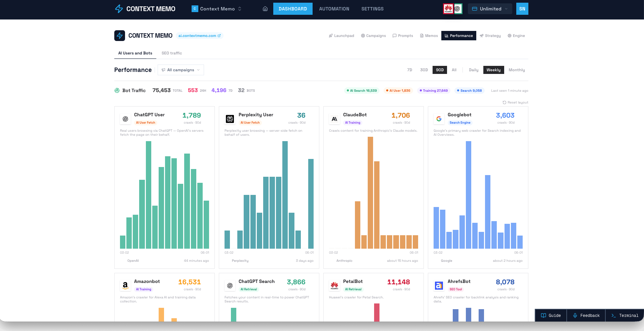Set time range to 90D
The image size is (644, 331).
point(440,70)
